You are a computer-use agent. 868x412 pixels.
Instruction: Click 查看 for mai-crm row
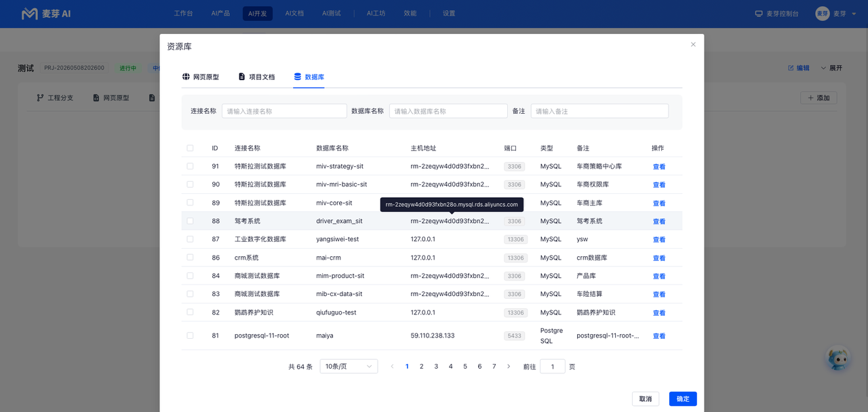click(659, 258)
